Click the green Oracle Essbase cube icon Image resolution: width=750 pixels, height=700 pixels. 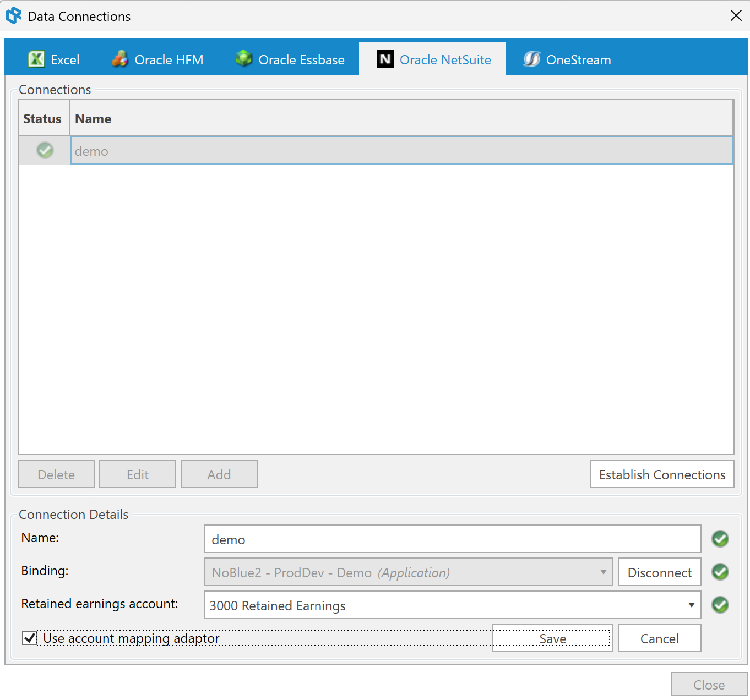pyautogui.click(x=243, y=58)
